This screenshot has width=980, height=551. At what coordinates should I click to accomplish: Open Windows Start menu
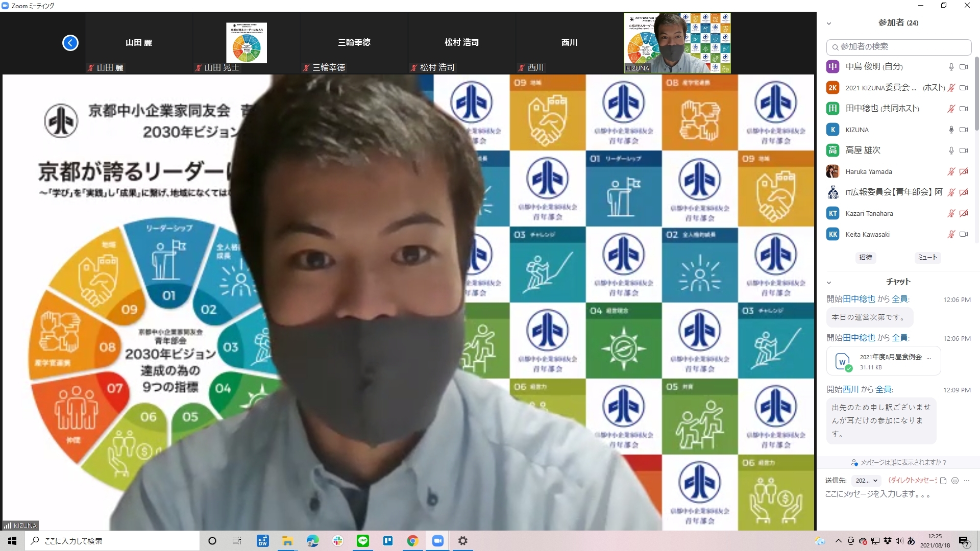coord(12,541)
